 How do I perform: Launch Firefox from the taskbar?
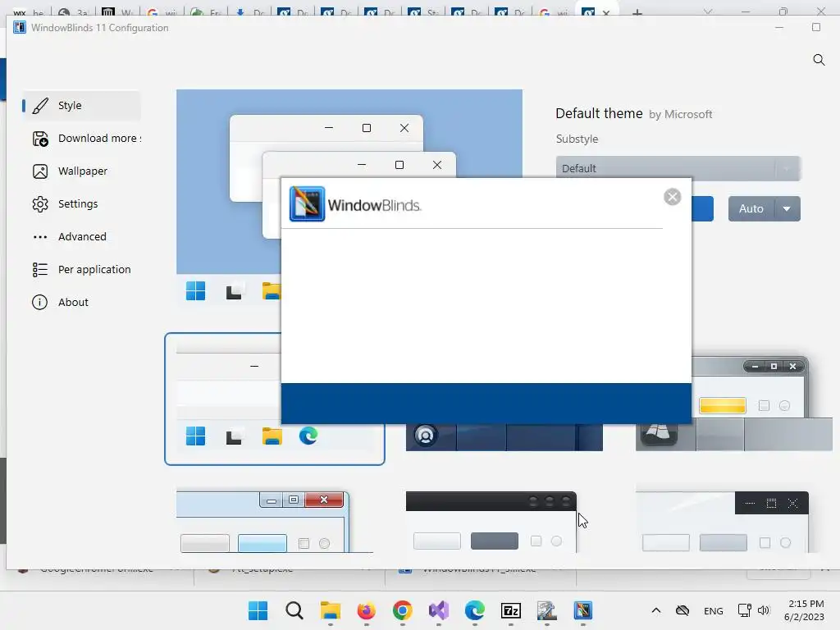(367, 610)
